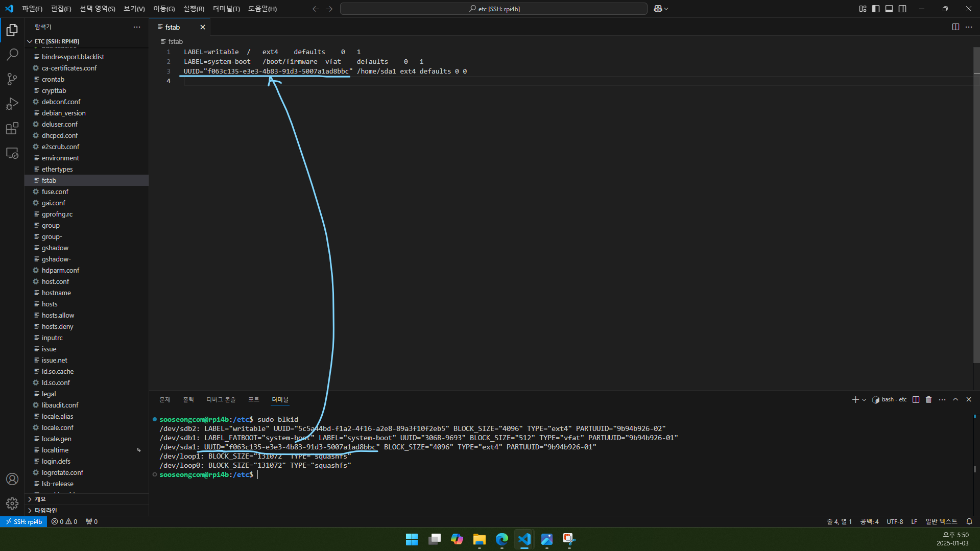Toggle the secondary side bar
The height and width of the screenshot is (551, 980).
point(902,9)
